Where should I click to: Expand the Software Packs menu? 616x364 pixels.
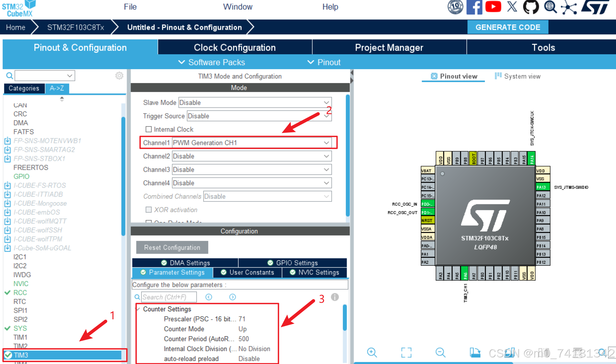212,62
